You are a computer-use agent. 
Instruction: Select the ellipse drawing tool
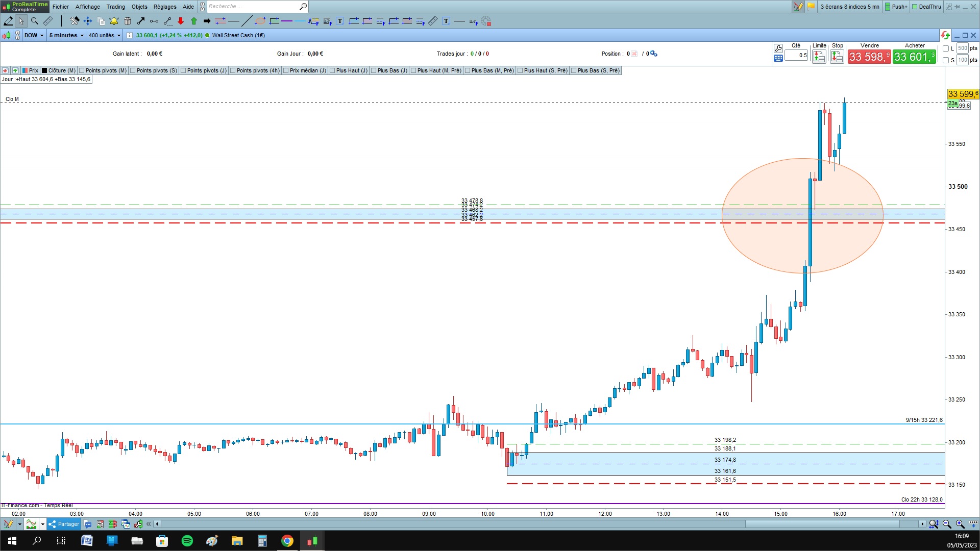click(260, 21)
